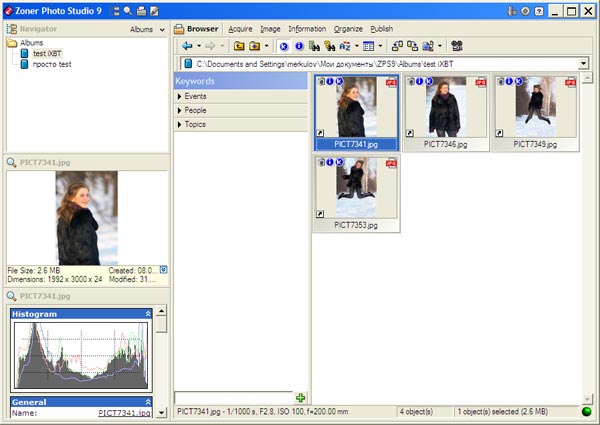The width and height of the screenshot is (600, 425).
Task: Open the address path dropdown
Action: [x=583, y=64]
